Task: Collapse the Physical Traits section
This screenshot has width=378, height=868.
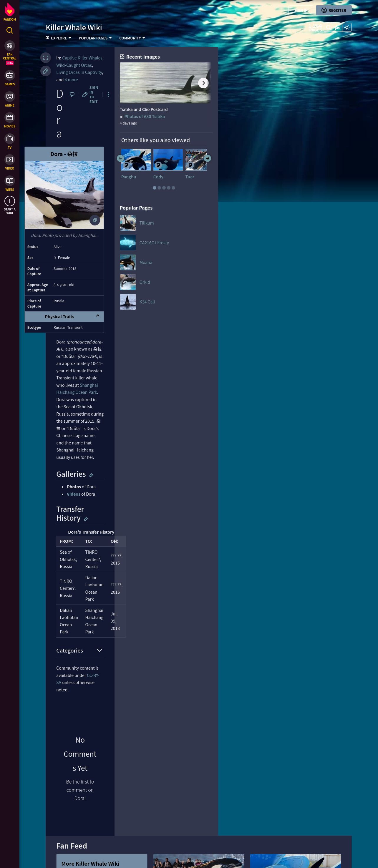Action: click(64, 317)
